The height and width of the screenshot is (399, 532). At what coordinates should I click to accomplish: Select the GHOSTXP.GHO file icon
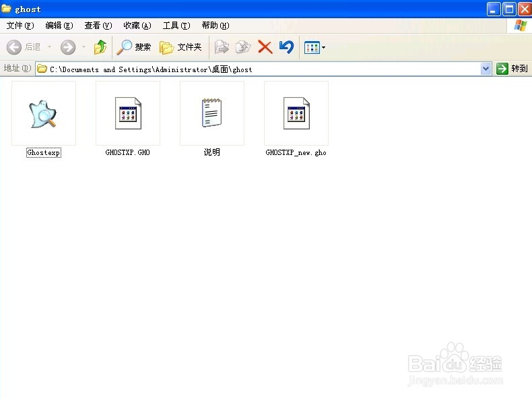click(128, 113)
